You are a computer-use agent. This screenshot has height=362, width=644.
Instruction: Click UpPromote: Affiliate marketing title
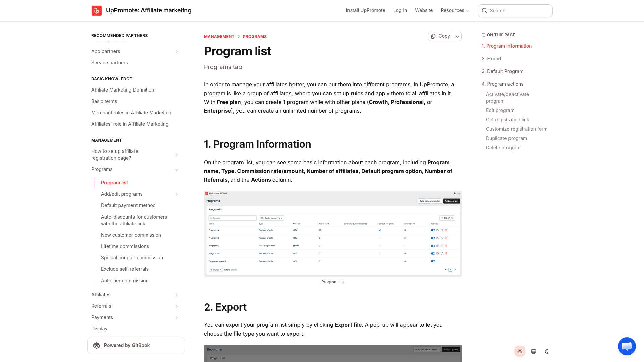[149, 10]
